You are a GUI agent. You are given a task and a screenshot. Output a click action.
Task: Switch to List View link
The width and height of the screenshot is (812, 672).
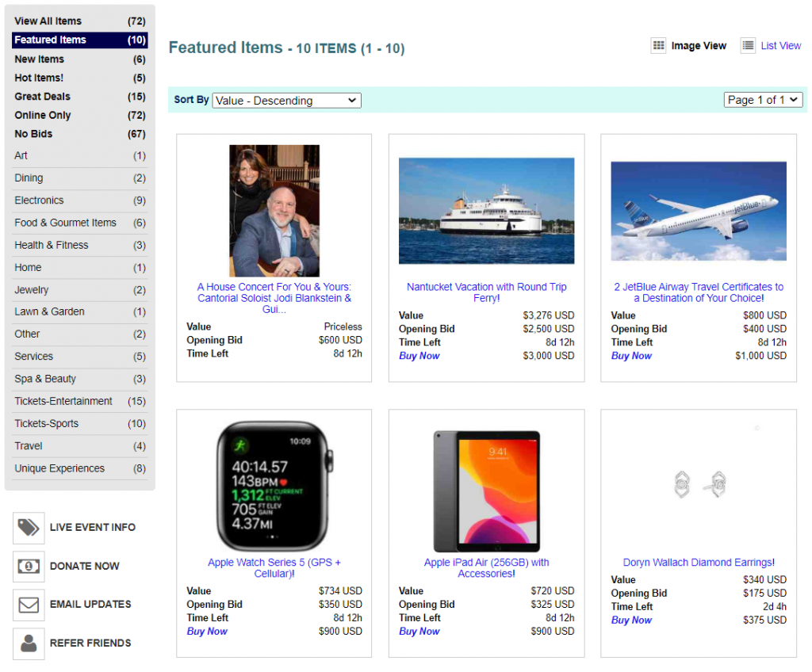(x=780, y=45)
